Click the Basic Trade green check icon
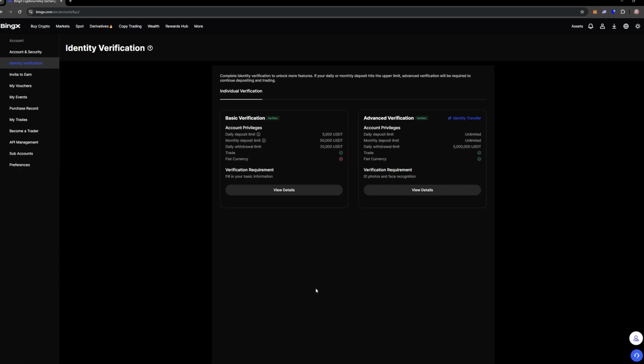The height and width of the screenshot is (364, 644). (341, 153)
